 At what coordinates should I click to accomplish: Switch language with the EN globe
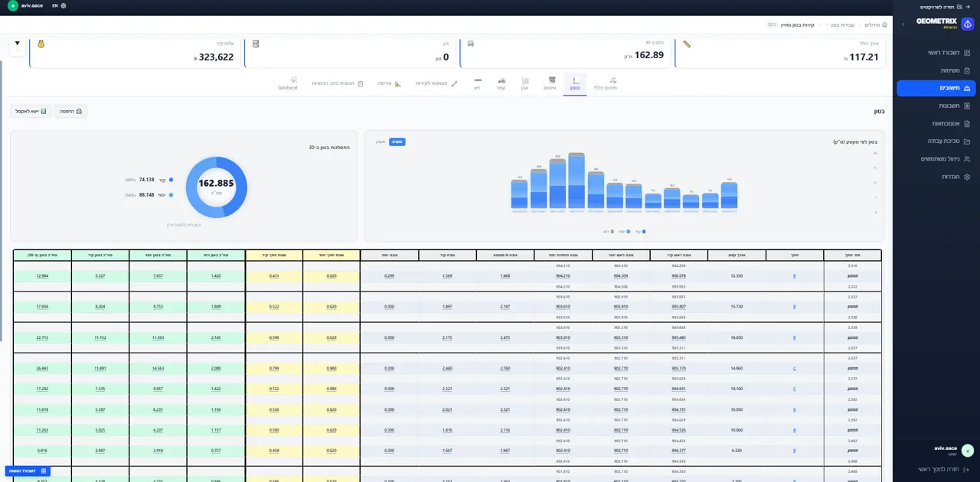point(59,5)
